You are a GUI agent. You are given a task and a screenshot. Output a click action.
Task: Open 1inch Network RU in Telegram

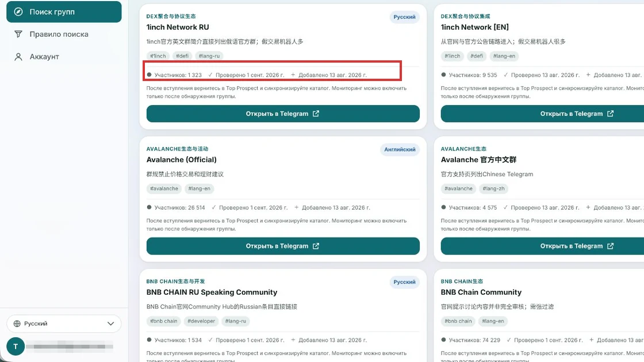click(x=283, y=114)
